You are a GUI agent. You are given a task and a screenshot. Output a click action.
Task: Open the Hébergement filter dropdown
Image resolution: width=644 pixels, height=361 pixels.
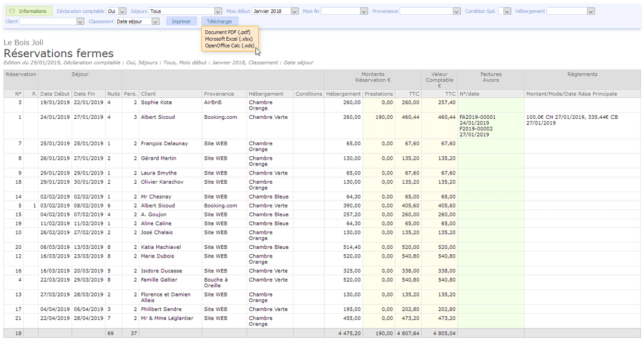coord(591,11)
